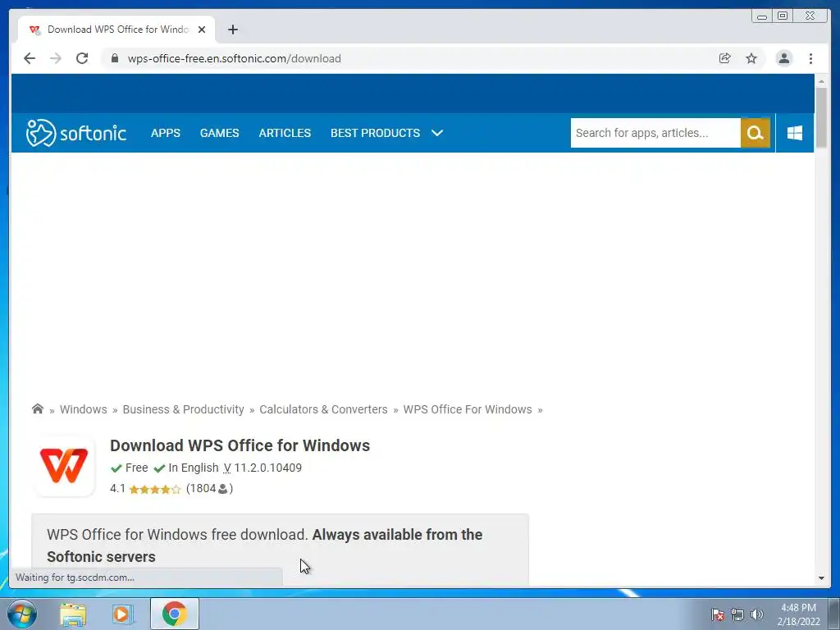
Task: Open the APPS menu
Action: (x=166, y=133)
